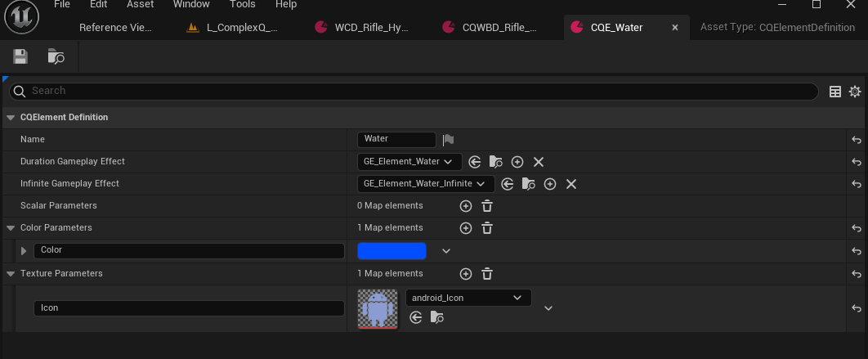This screenshot has height=359, width=868.
Task: Open the File menu
Action: click(x=62, y=4)
